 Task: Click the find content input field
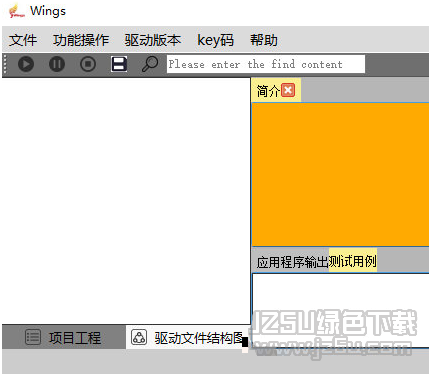(x=266, y=64)
